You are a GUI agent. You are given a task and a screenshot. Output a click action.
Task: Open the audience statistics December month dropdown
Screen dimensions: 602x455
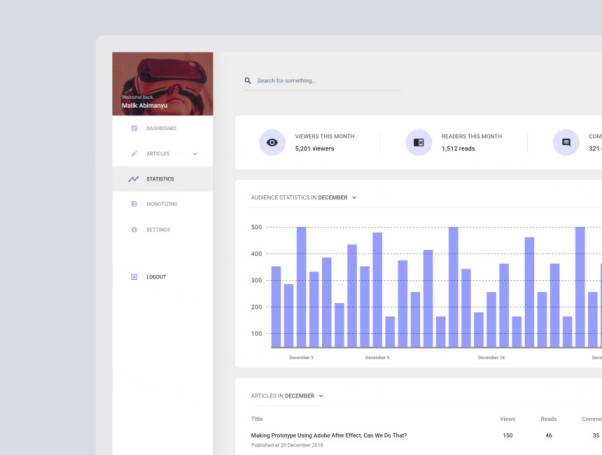click(354, 198)
